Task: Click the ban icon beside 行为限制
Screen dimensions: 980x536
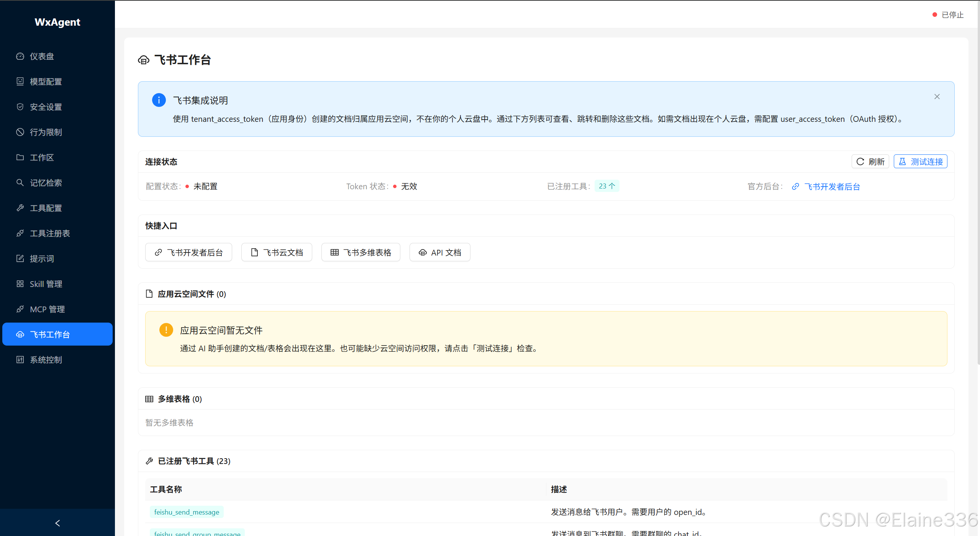Action: click(x=20, y=132)
